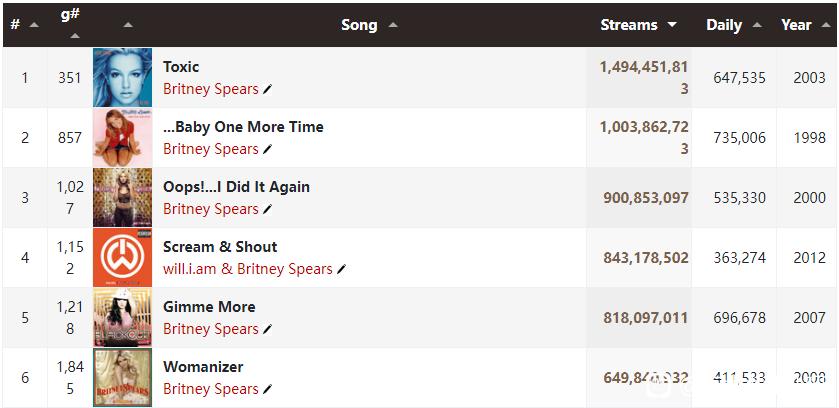Open the Oops!...I Did It Again cover thumbnail
Image resolution: width=839 pixels, height=408 pixels.
point(123,197)
